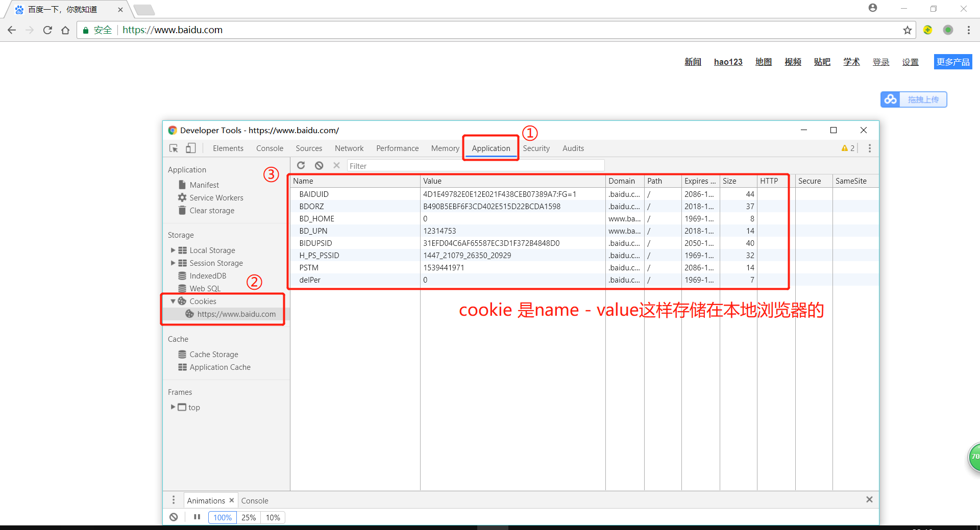This screenshot has height=530, width=980.
Task: Open Application Cache in the sidebar
Action: (220, 367)
